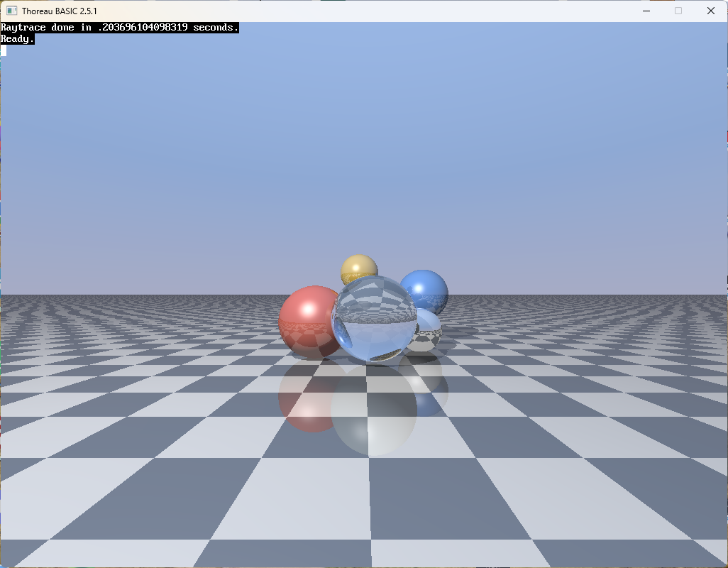Viewport: 728px width, 568px height.
Task: Click the Thoreau BASIC app icon in title bar
Action: (11, 11)
